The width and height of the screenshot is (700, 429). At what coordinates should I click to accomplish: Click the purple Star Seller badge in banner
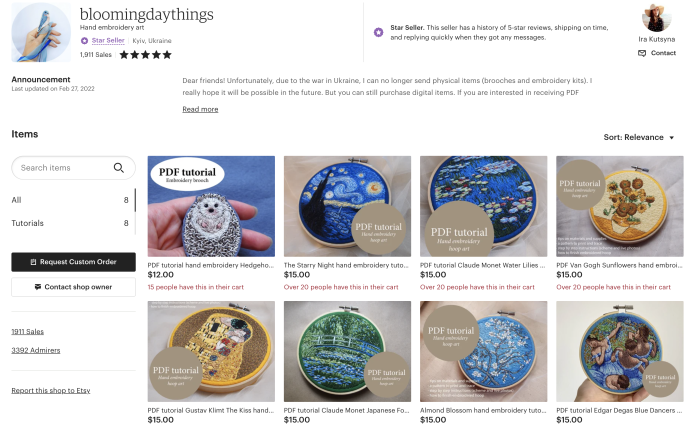point(378,32)
